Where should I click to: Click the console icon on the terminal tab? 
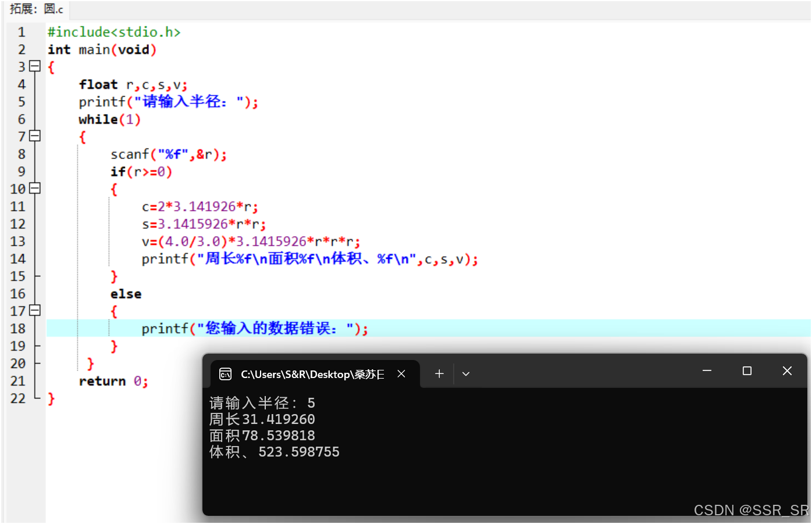point(226,374)
